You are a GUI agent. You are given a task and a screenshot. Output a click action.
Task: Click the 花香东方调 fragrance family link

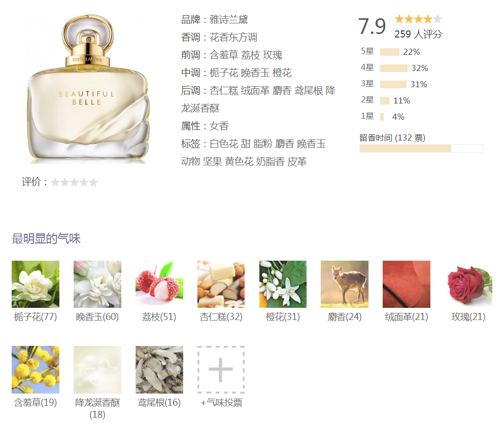(x=233, y=37)
